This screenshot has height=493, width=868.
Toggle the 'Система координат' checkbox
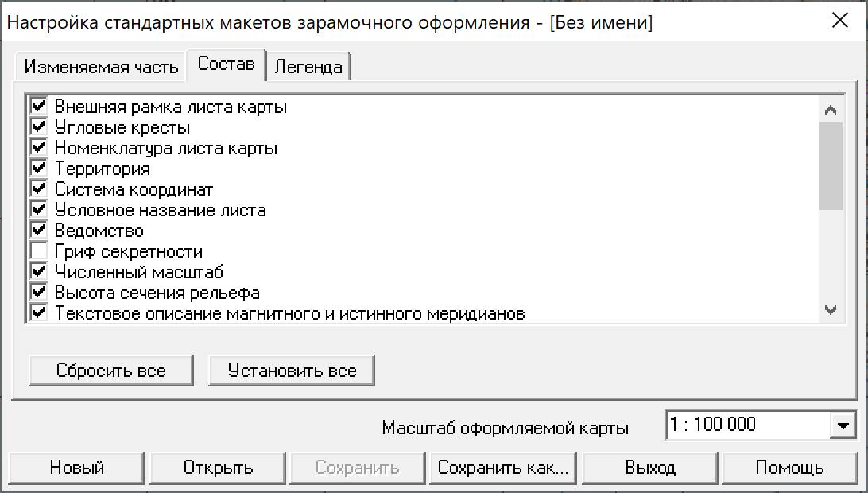pyautogui.click(x=37, y=189)
